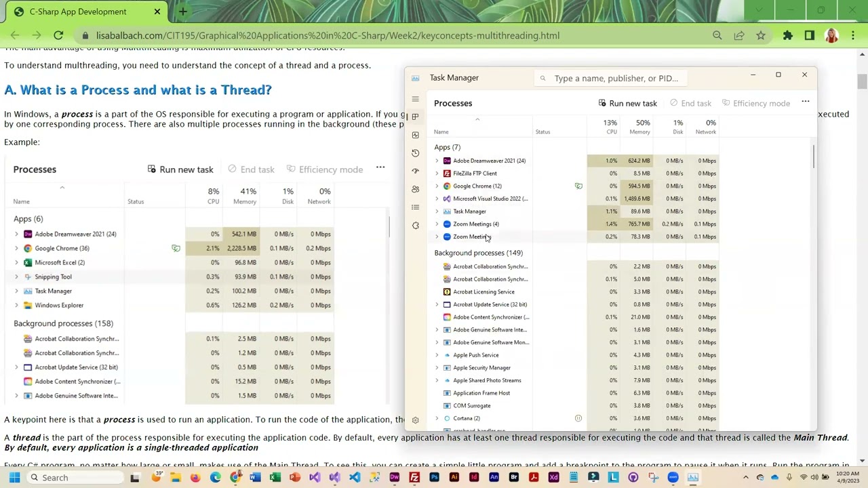The image size is (868, 488).
Task: Click Chrome back navigation arrow
Action: point(15,35)
